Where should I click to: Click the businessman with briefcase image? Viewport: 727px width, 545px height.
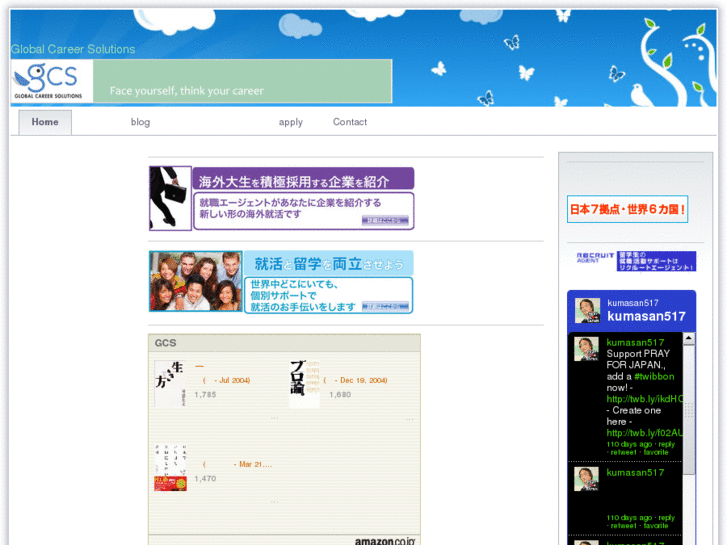click(x=170, y=198)
